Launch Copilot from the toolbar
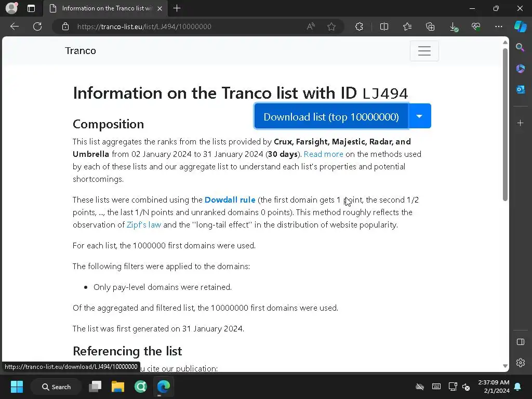The width and height of the screenshot is (532, 399). click(521, 26)
